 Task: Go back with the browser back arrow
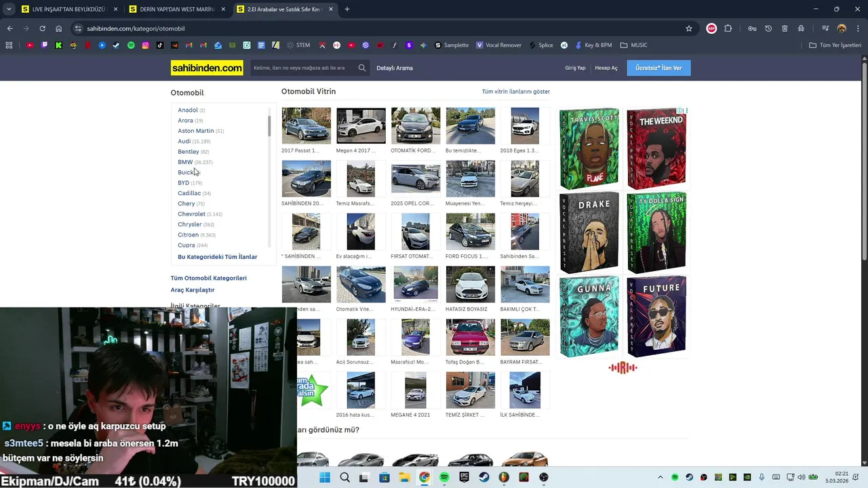9,28
